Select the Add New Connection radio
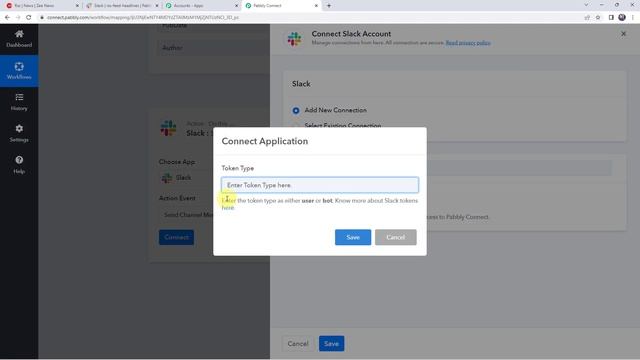 tap(296, 110)
